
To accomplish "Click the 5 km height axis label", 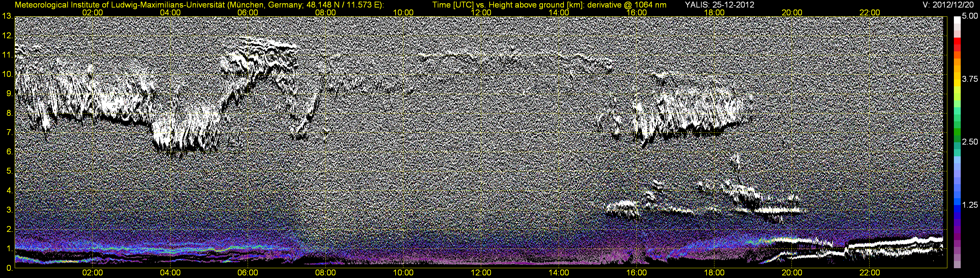I will [x=9, y=171].
